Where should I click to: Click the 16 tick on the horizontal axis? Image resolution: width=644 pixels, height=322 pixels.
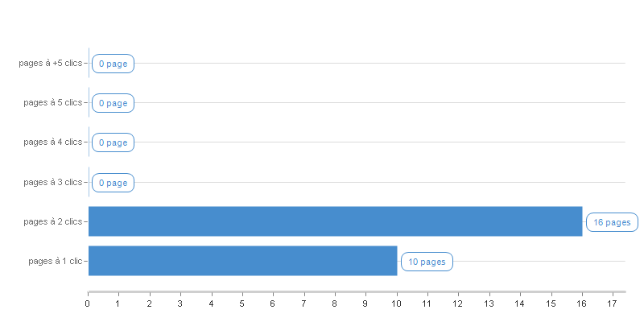click(x=581, y=304)
